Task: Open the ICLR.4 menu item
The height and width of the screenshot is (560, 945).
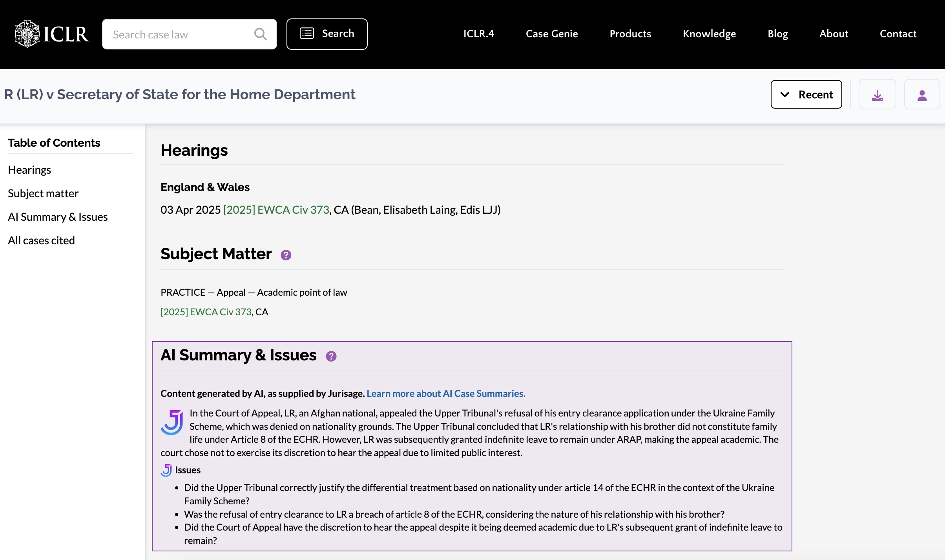Action: coord(478,34)
